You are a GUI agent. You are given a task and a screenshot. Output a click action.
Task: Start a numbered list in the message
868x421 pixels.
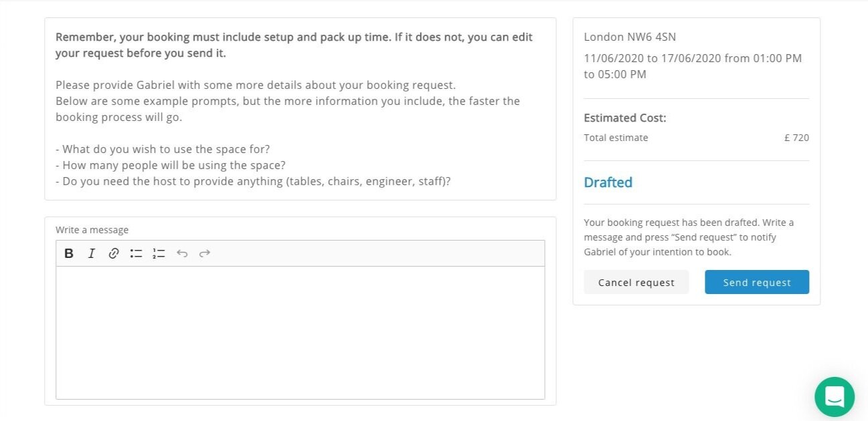158,253
